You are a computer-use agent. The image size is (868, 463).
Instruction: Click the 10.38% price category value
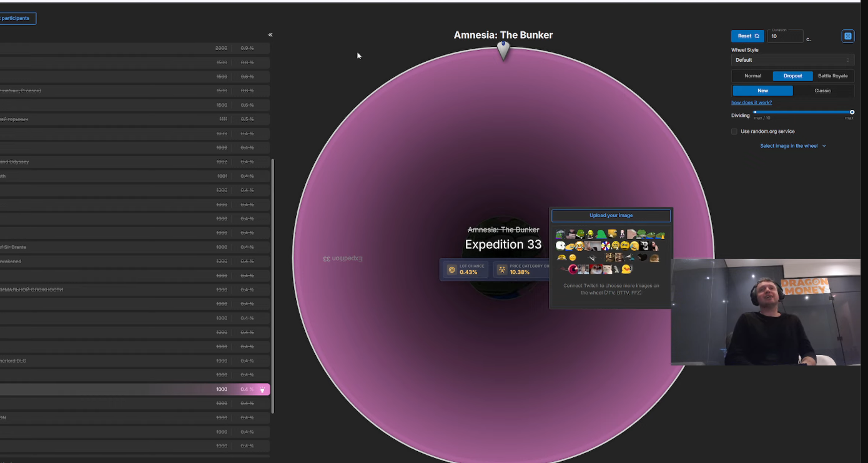(520, 272)
